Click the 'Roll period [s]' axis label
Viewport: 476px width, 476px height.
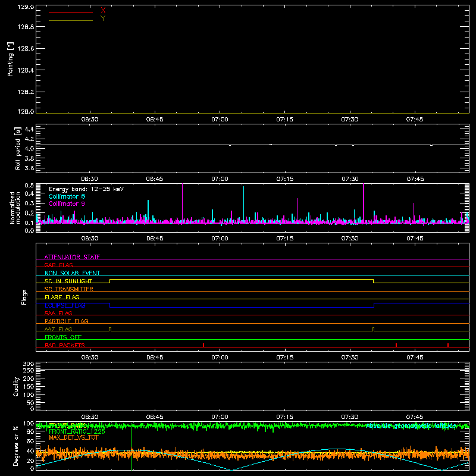click(x=18, y=148)
